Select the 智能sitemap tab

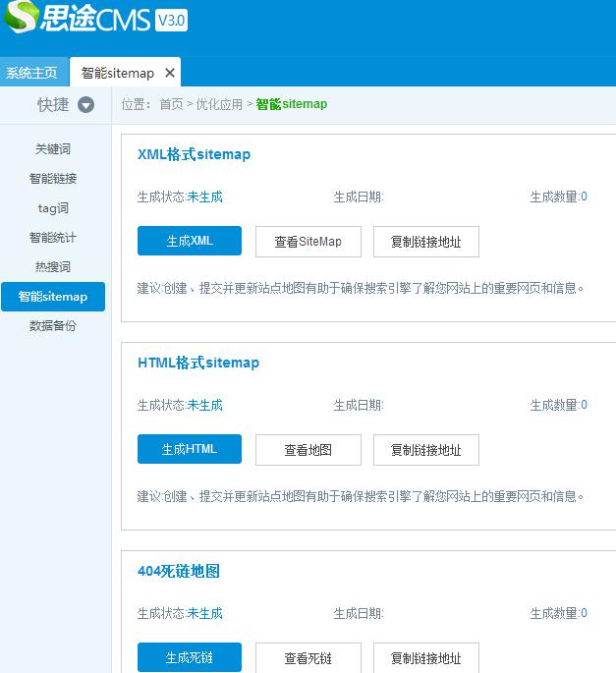point(117,73)
